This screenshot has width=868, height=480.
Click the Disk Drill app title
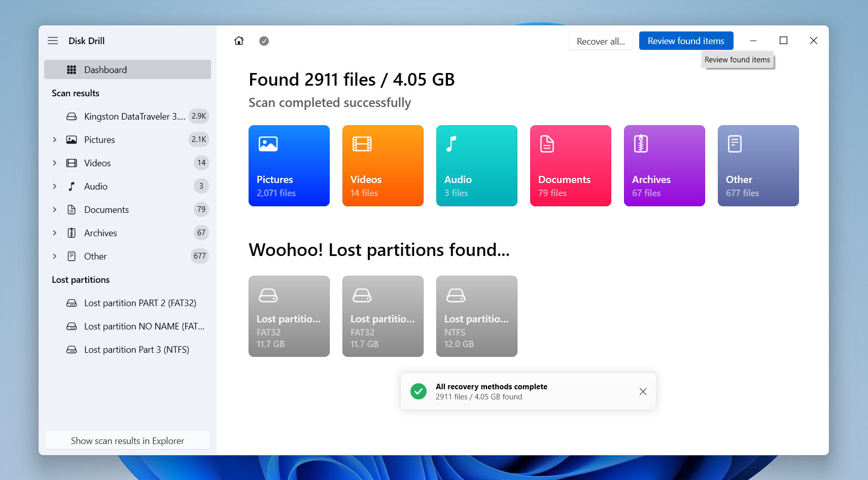[x=87, y=41]
